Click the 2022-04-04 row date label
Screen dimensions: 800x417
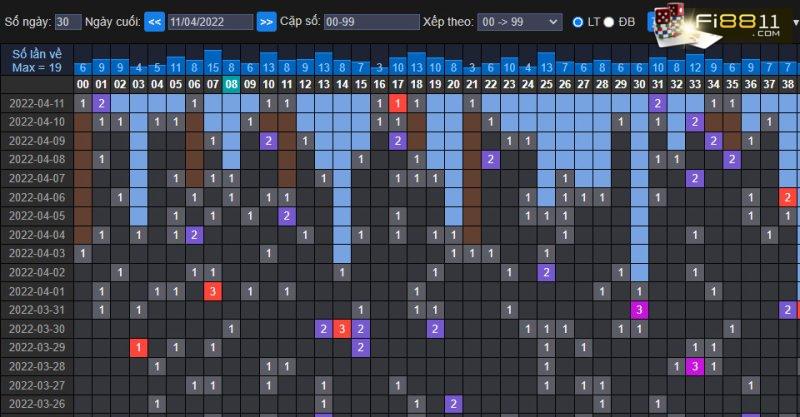[x=37, y=235]
